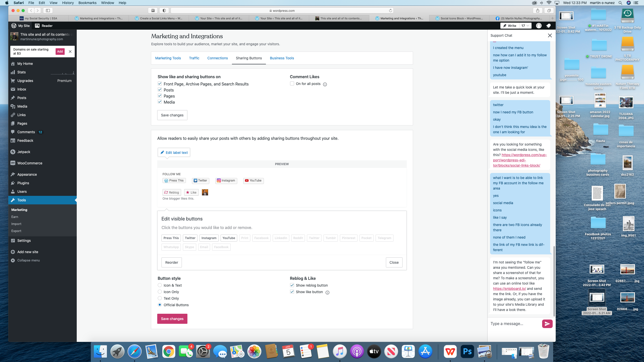Viewport: 644px width, 362px height.
Task: Open Jetpack in the sidebar
Action: pos(24,152)
